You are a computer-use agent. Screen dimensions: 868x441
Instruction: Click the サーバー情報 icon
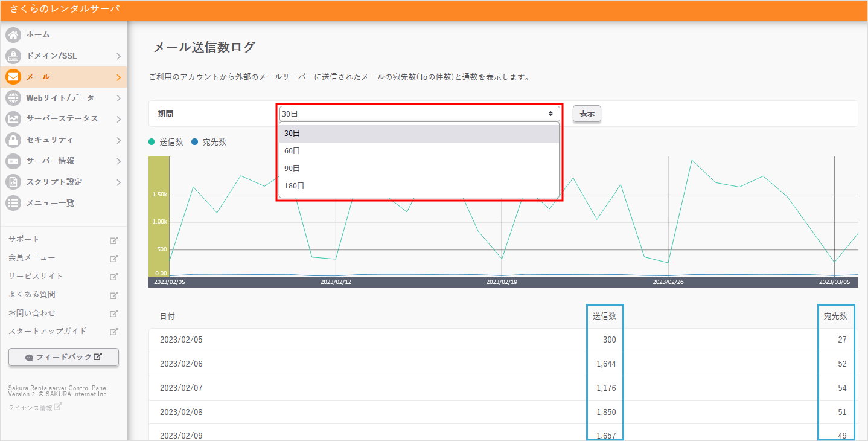[x=13, y=161]
